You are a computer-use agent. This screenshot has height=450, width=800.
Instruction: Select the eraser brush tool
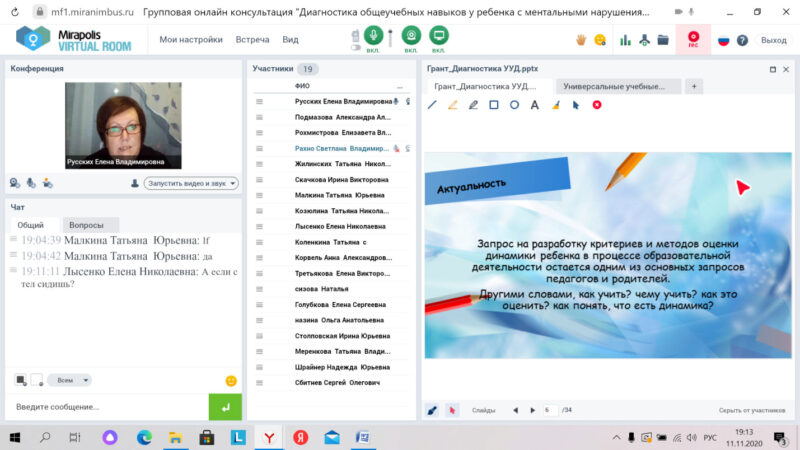[x=556, y=105]
